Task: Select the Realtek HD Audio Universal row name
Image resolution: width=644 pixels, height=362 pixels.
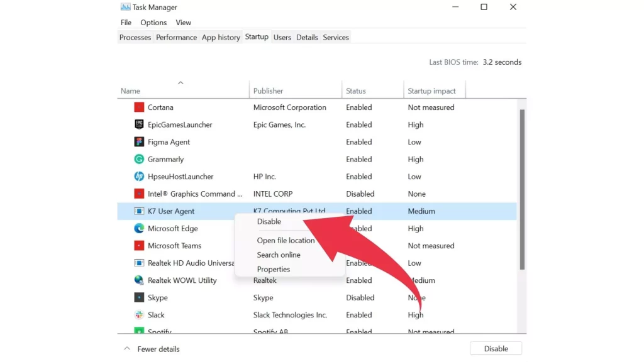Action: [x=191, y=263]
